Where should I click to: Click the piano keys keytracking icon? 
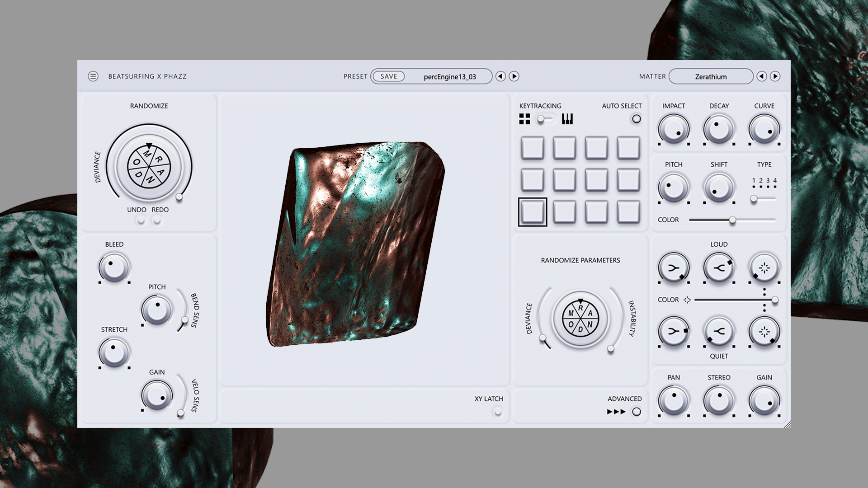point(567,119)
